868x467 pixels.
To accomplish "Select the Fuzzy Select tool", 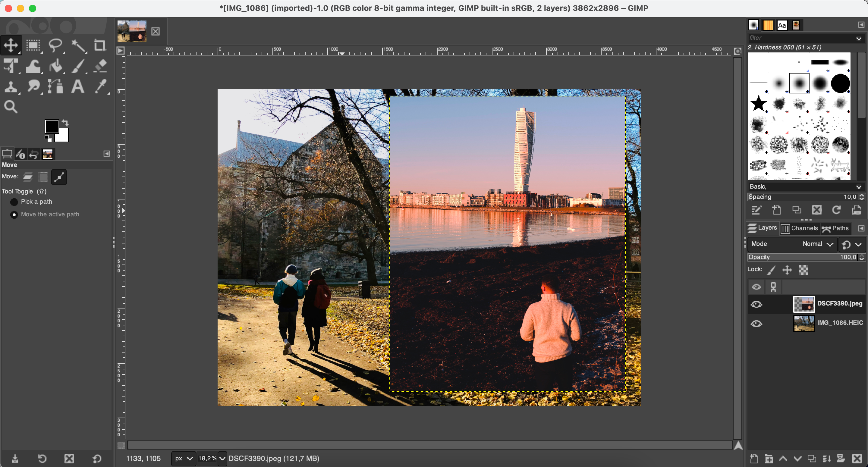I will [x=78, y=45].
